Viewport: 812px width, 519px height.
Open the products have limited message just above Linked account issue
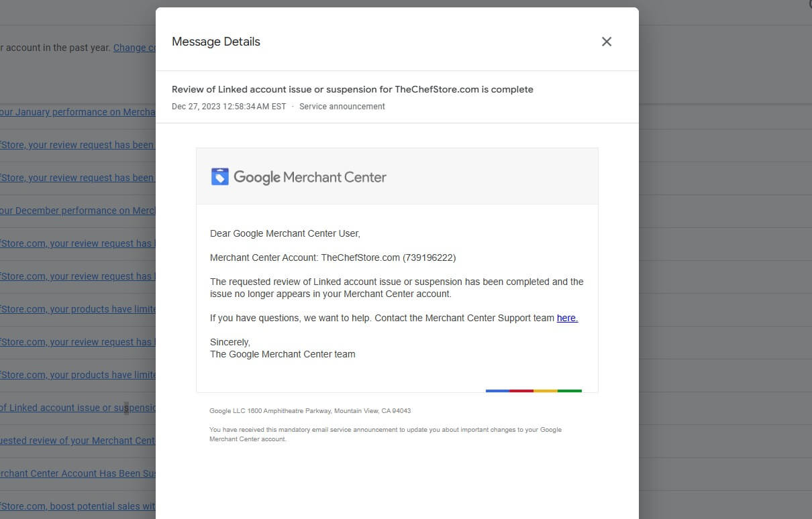[x=78, y=375]
